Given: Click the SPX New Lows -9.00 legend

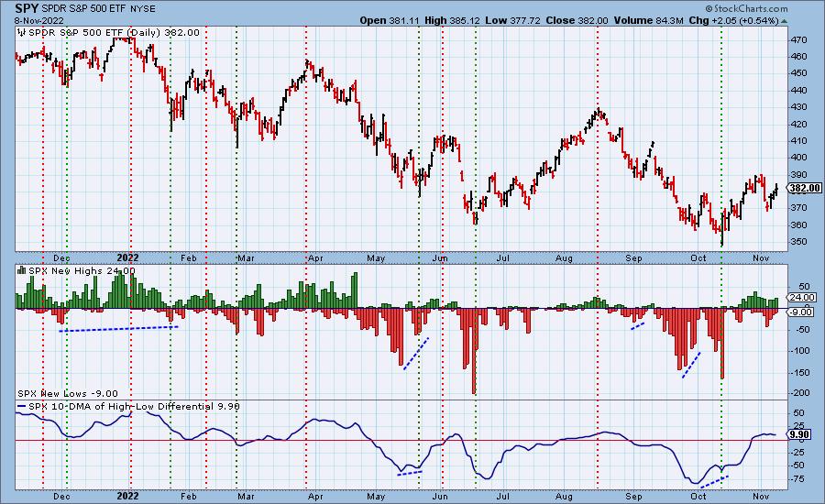Looking at the screenshot, I should (68, 393).
